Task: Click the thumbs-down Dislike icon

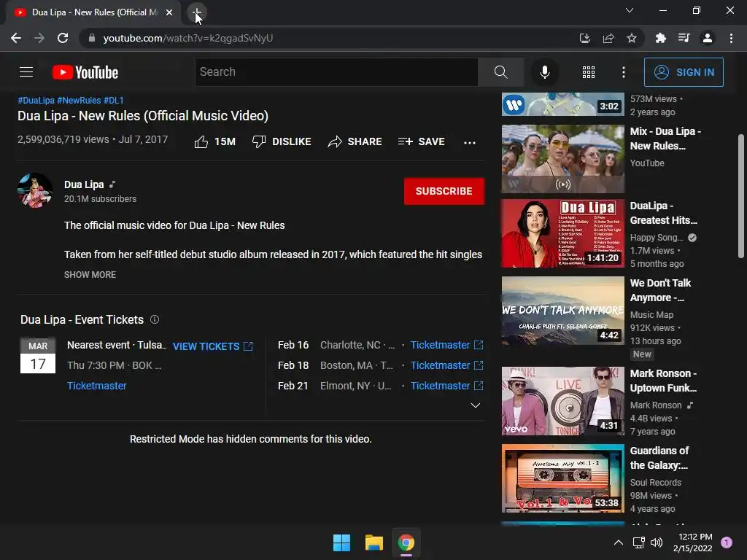Action: [x=259, y=142]
